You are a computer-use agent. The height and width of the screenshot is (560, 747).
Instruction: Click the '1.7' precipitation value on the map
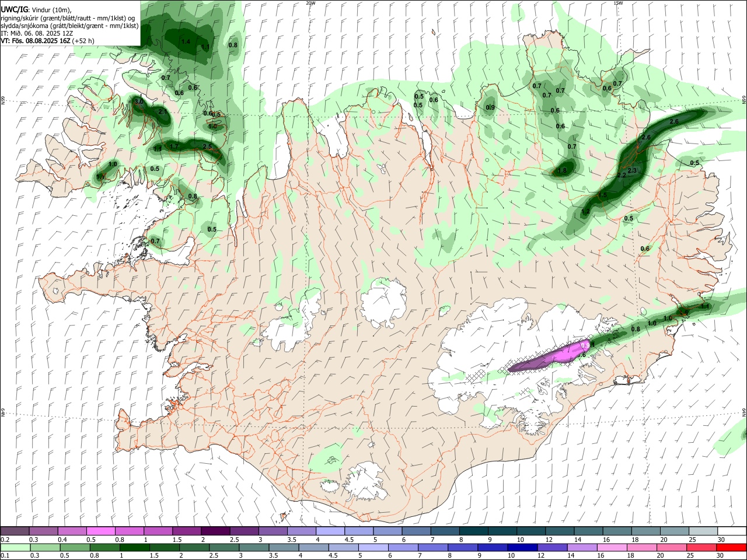click(174, 146)
